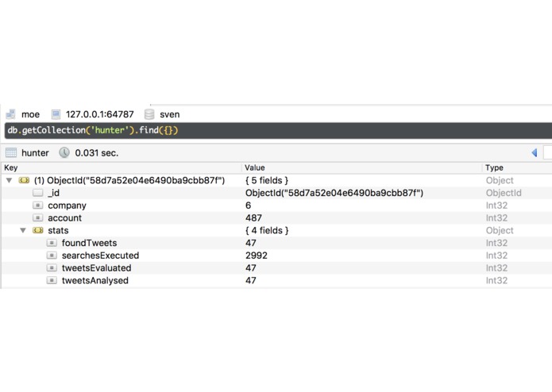Select the sven database label
This screenshot has width=552, height=392.
(170, 114)
